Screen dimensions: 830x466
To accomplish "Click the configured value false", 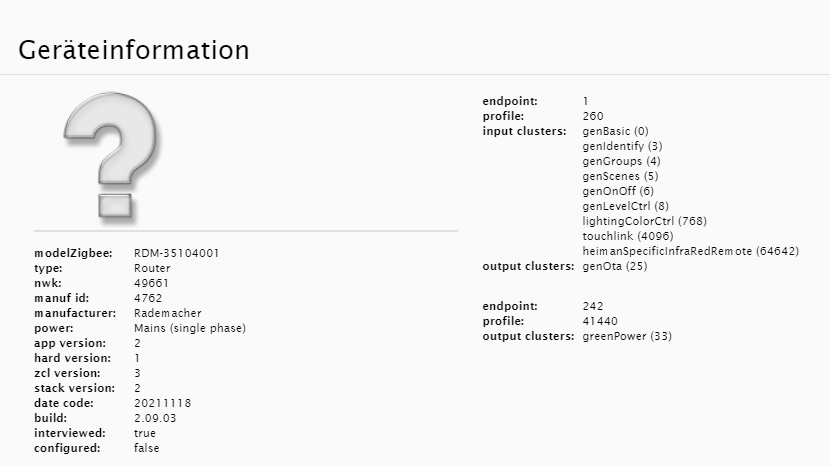I will coord(146,448).
